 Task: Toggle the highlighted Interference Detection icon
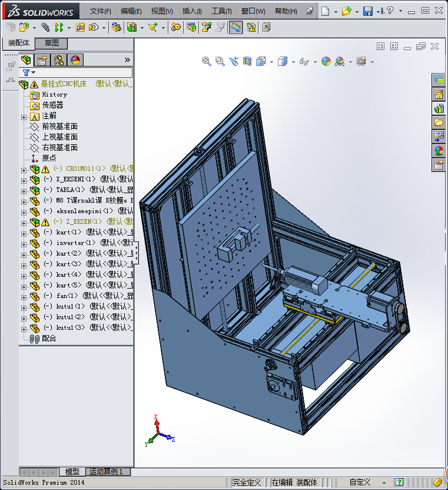point(235,28)
